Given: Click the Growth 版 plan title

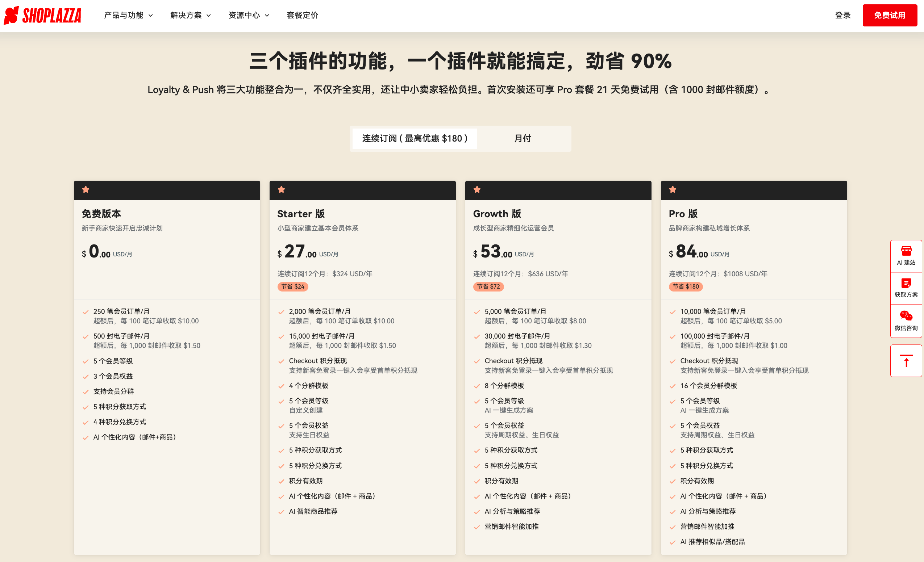Looking at the screenshot, I should 497,214.
